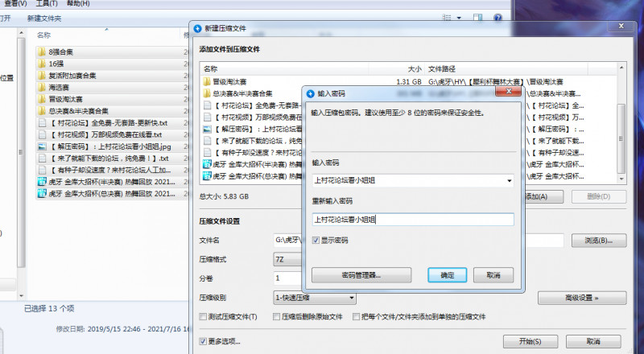Click the 新建压缩文件 window title icon
The image size is (644, 354).
197,28
